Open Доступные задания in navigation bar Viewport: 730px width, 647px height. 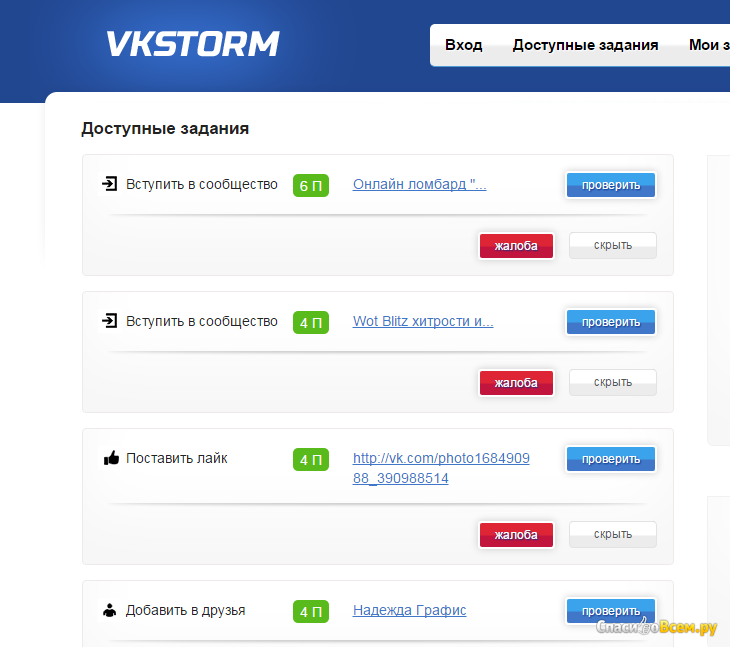[x=585, y=45]
